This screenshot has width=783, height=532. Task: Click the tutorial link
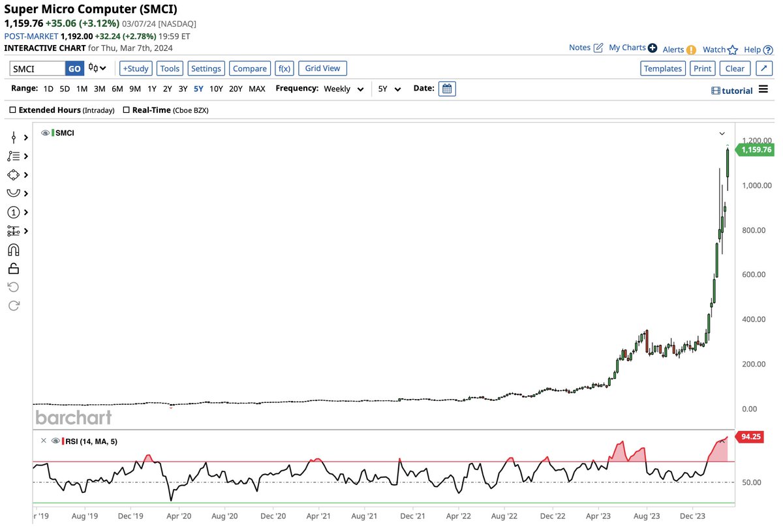tap(737, 91)
